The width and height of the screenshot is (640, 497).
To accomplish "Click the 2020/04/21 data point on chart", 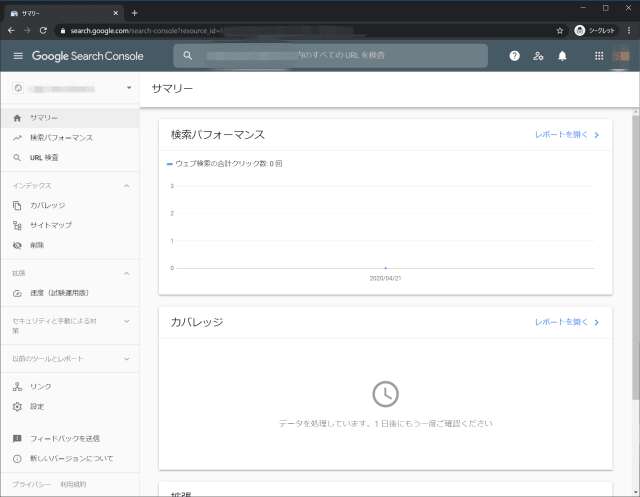I will [x=385, y=268].
